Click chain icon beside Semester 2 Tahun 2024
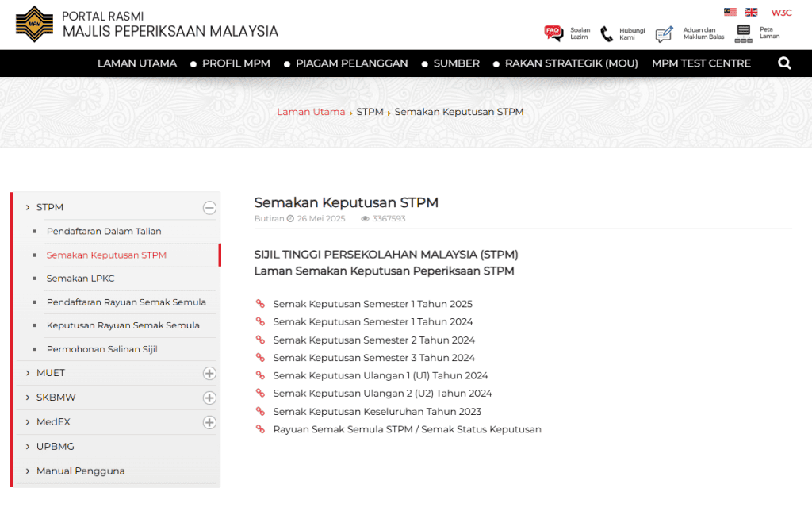The width and height of the screenshot is (812, 511). (260, 340)
